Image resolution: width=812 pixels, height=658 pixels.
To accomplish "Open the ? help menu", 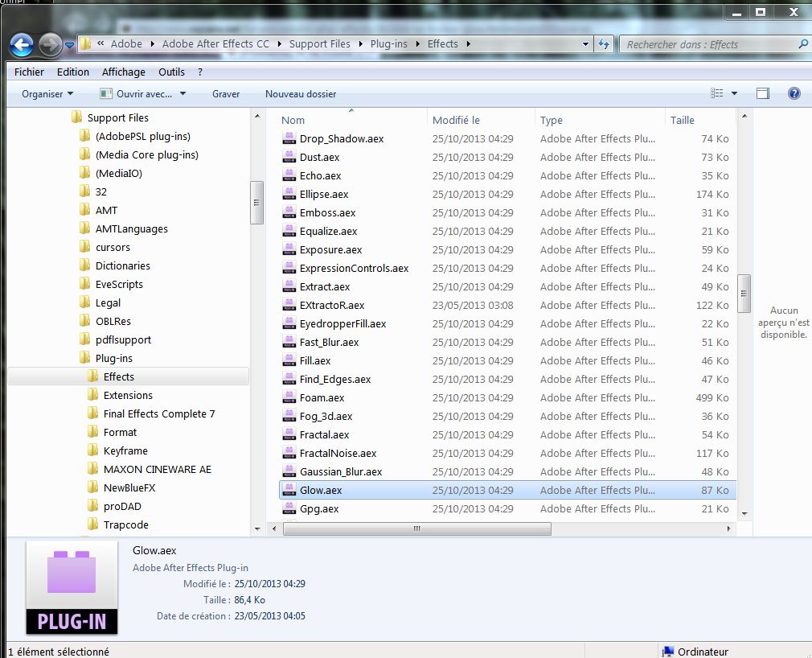I will point(200,72).
